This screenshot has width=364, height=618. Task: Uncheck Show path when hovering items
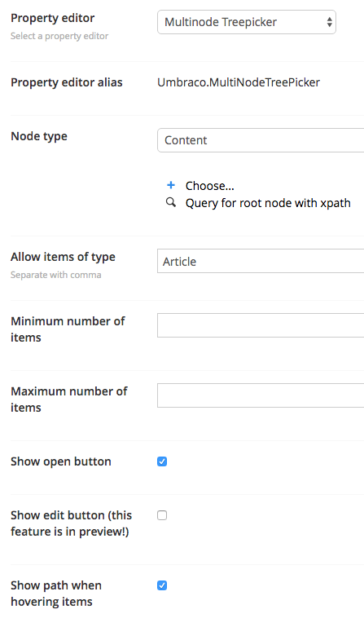[162, 585]
